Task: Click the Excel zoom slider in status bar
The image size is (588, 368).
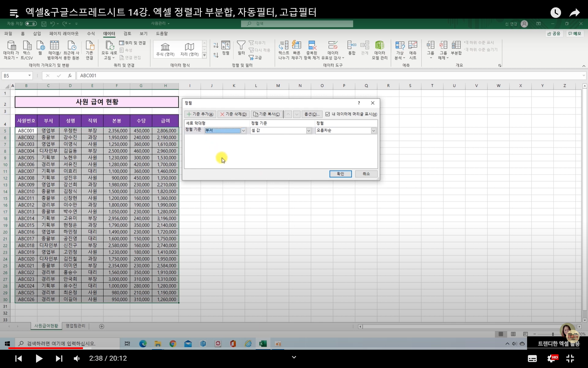Action: (553, 334)
